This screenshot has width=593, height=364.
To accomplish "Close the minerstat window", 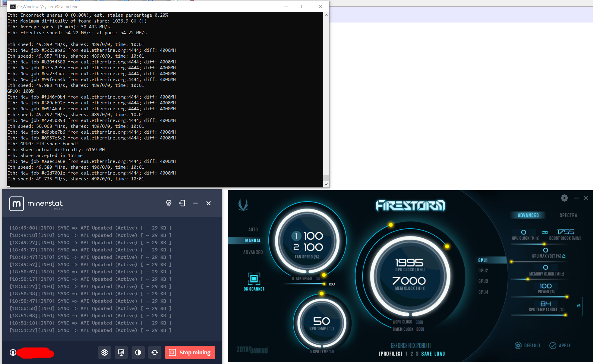I will [208, 203].
